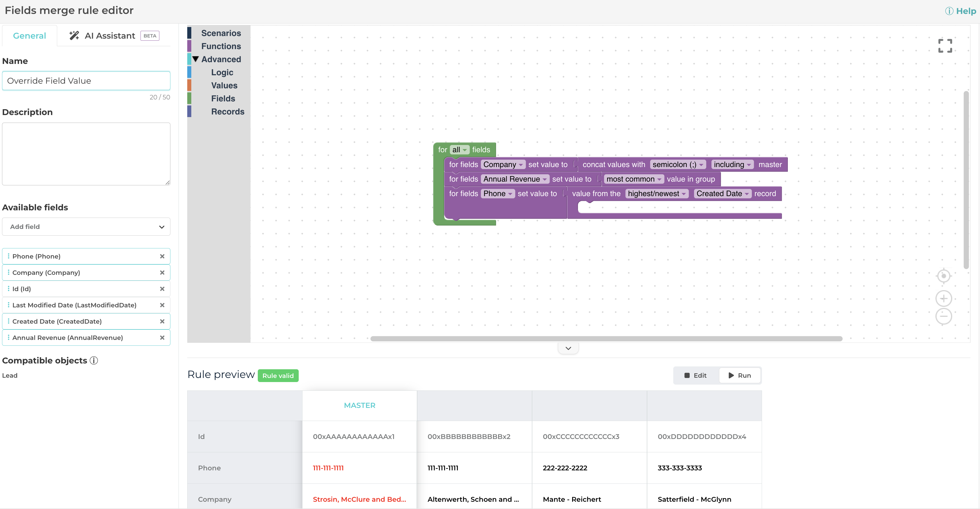Click the fullscreen canvas icon

945,46
